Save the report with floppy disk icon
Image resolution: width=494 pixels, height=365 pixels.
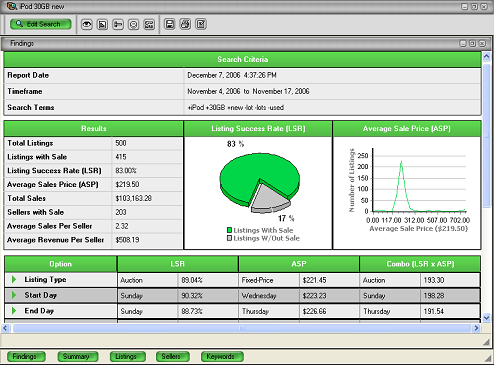tap(170, 24)
